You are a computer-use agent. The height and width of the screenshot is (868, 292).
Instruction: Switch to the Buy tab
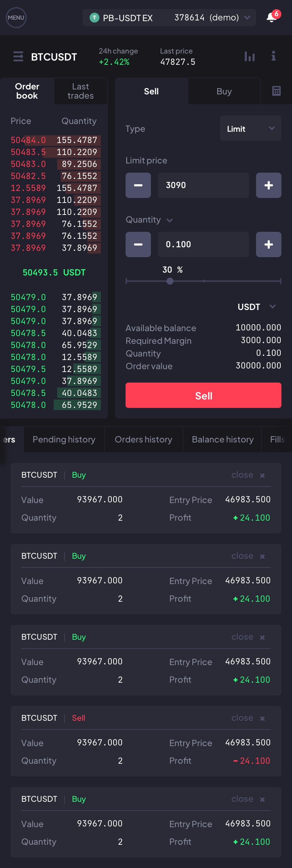[224, 91]
